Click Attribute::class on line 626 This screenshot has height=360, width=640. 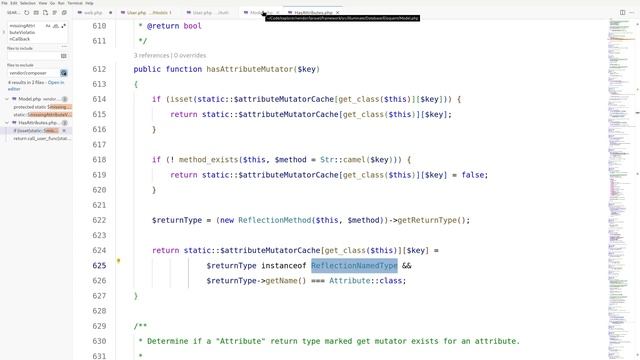pyautogui.click(x=367, y=281)
